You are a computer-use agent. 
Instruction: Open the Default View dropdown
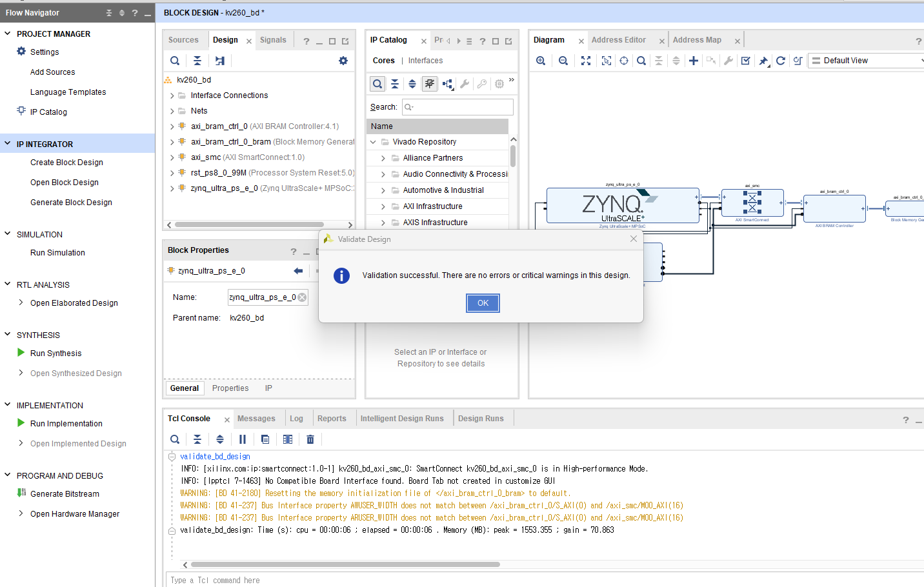[x=867, y=61]
